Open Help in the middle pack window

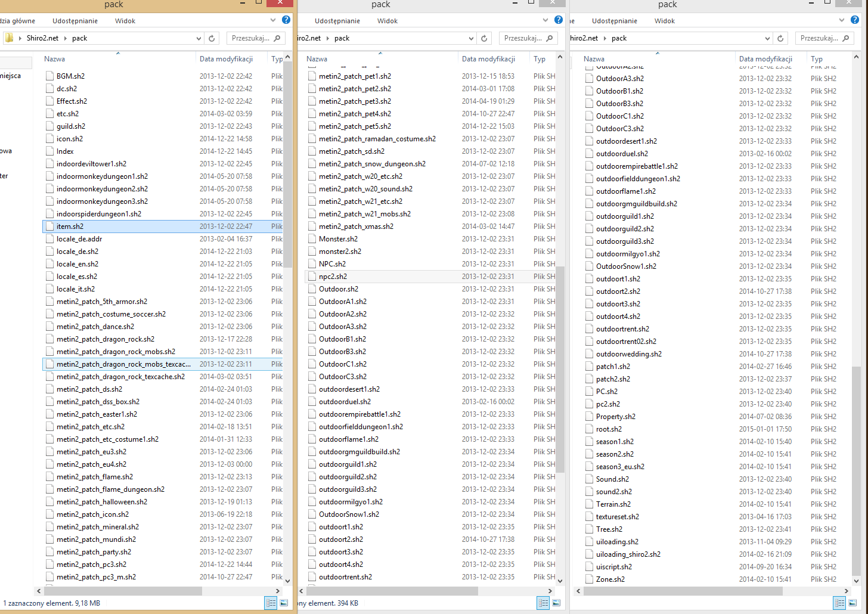(x=559, y=20)
